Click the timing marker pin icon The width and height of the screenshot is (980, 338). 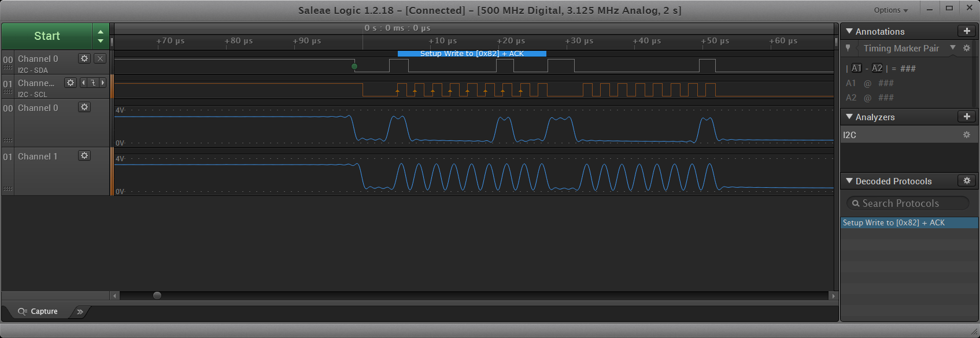click(x=848, y=48)
